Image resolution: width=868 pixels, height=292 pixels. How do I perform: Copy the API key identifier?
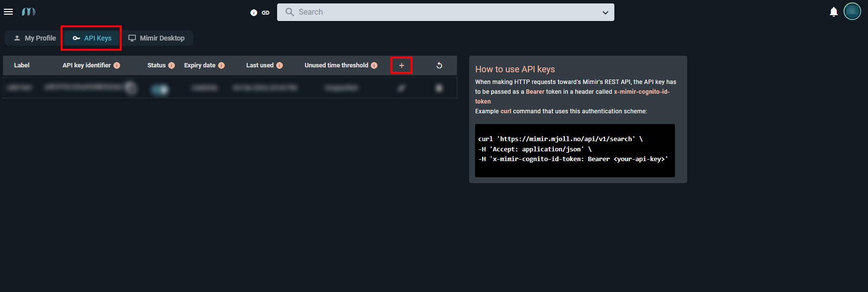pos(130,88)
